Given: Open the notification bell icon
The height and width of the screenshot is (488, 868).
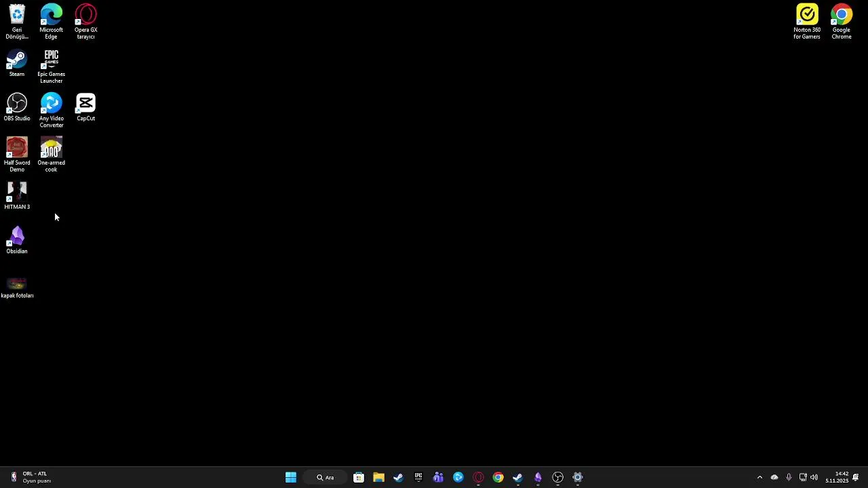Looking at the screenshot, I should point(856,477).
